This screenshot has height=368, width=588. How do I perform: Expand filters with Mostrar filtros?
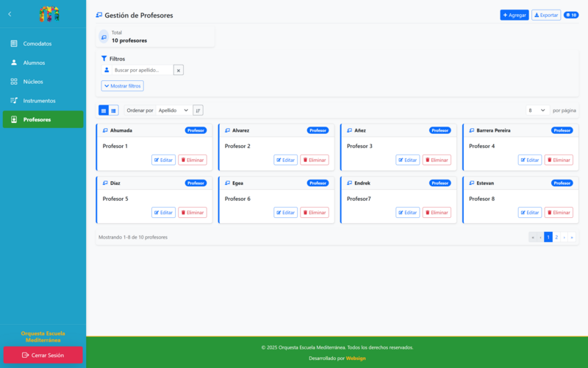coord(123,86)
